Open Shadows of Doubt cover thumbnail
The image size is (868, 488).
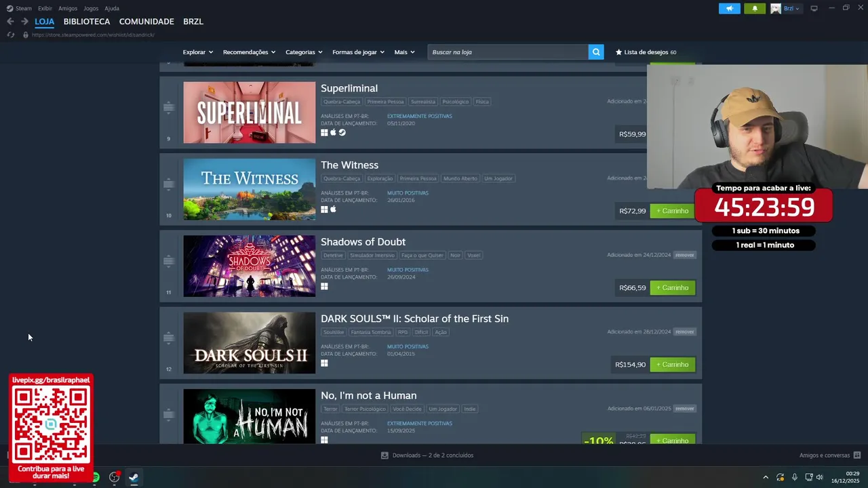point(249,266)
